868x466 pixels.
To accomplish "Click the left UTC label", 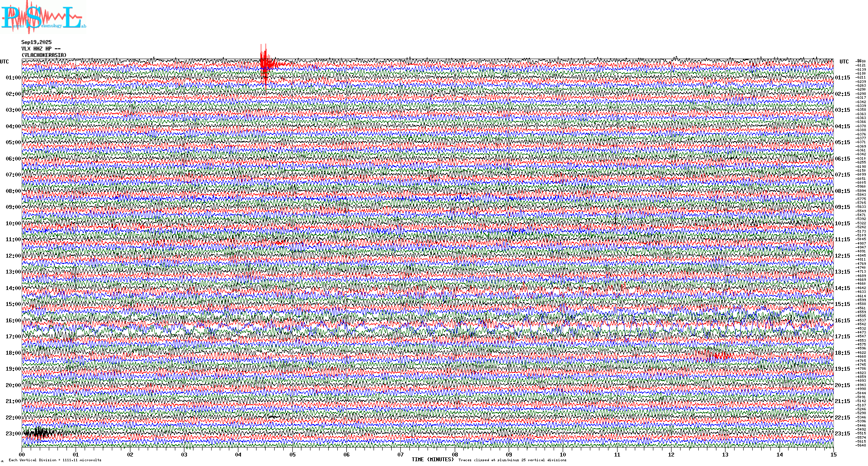I will click(4, 62).
